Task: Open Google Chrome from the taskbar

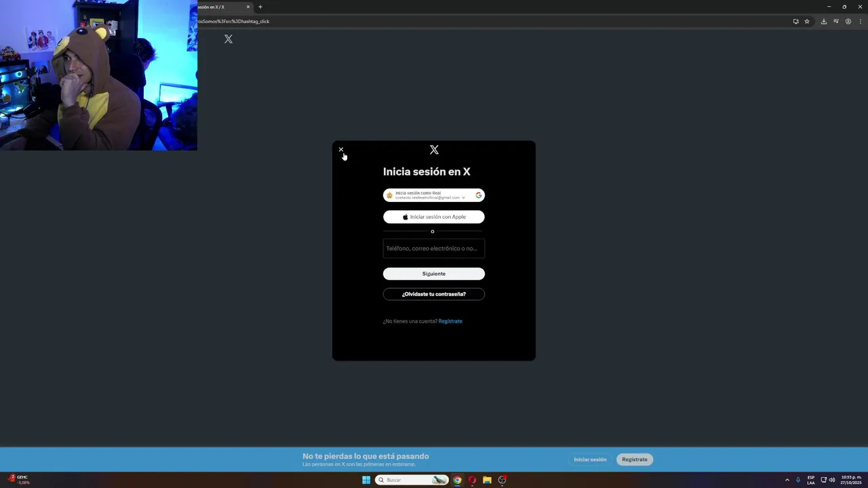Action: pyautogui.click(x=458, y=480)
